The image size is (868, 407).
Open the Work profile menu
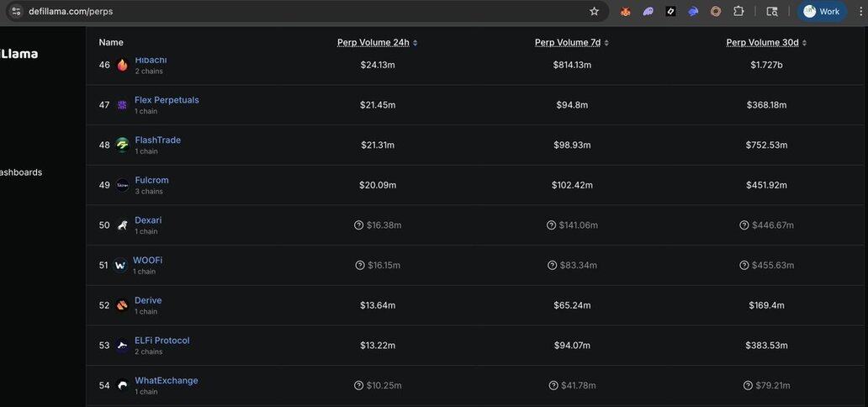[822, 12]
